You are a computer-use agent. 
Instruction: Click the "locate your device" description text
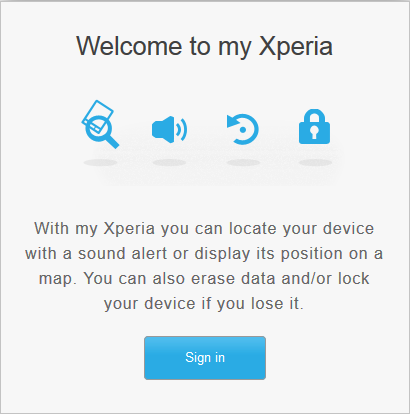point(301,229)
